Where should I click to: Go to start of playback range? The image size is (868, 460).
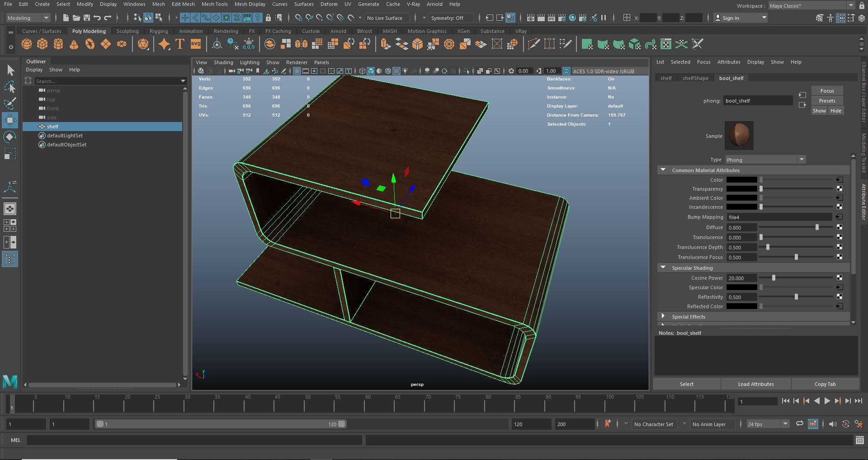click(x=785, y=401)
